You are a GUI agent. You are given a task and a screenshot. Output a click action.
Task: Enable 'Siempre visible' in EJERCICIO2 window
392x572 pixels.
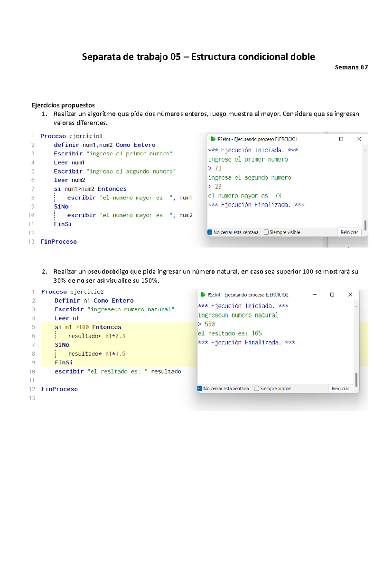tap(256, 389)
